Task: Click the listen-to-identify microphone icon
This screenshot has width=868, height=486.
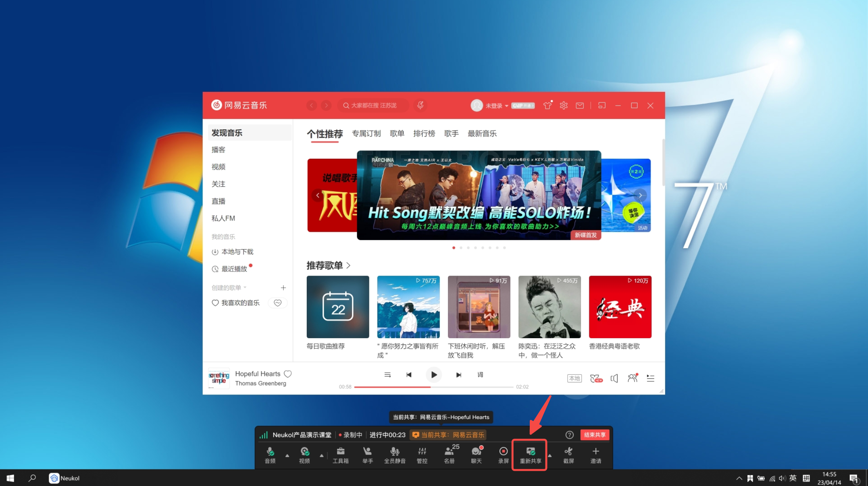Action: click(x=420, y=105)
